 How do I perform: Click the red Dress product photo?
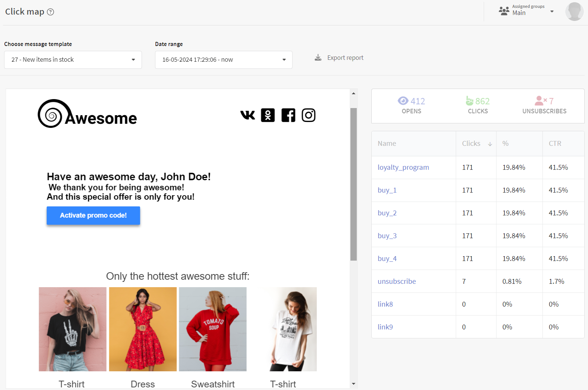pyautogui.click(x=143, y=329)
